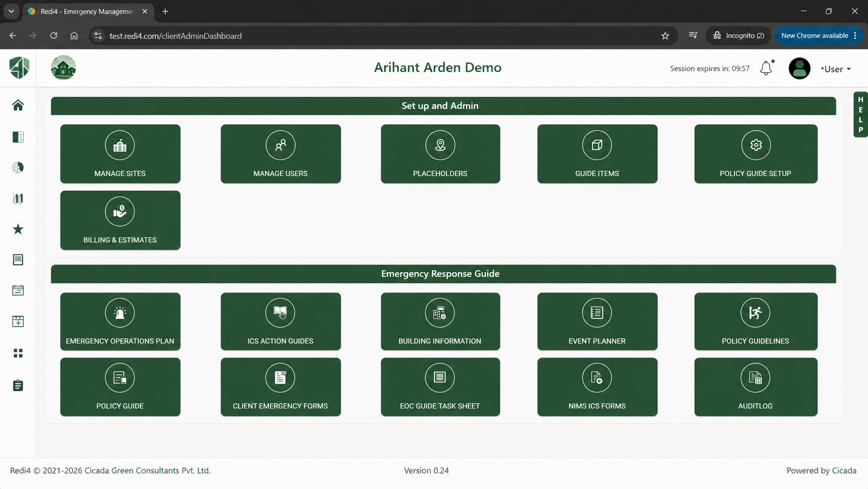Open the globe icon in sidebar
This screenshot has width=868, height=489.
pos(18,167)
